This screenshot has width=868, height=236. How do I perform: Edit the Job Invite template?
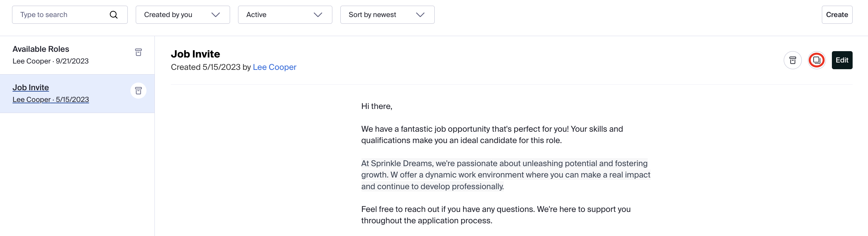[x=842, y=60]
